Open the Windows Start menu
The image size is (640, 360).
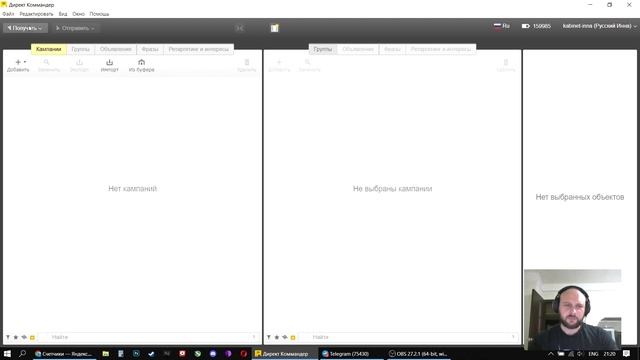[x=7, y=353]
